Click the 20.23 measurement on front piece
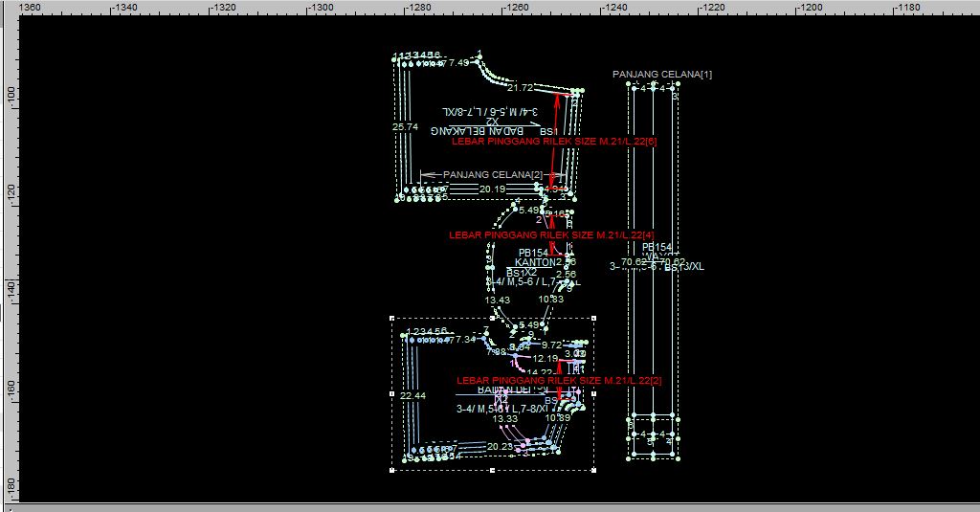Screen dimensions: 980x512 click(500, 446)
